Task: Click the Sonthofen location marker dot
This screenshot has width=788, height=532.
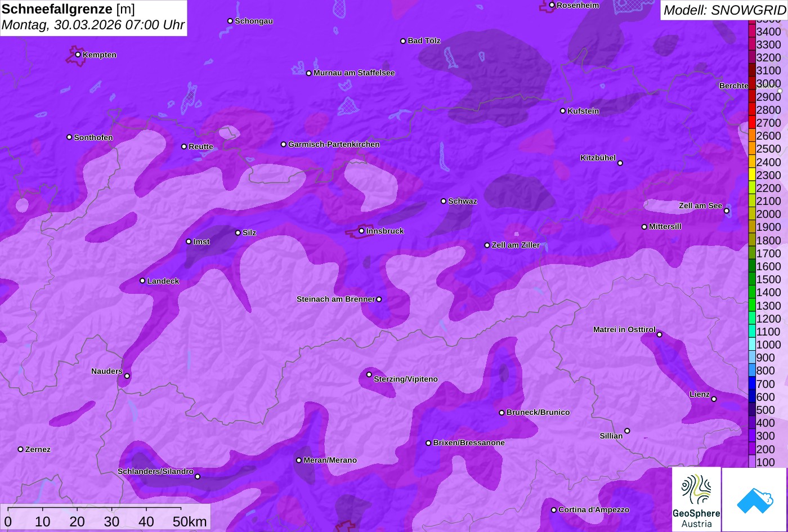Action: (69, 137)
